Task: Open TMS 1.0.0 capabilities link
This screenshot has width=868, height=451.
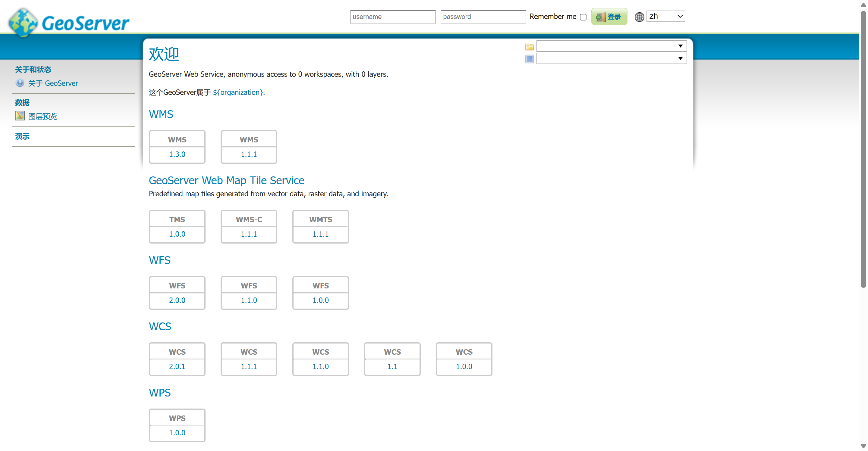Action: coord(177,234)
